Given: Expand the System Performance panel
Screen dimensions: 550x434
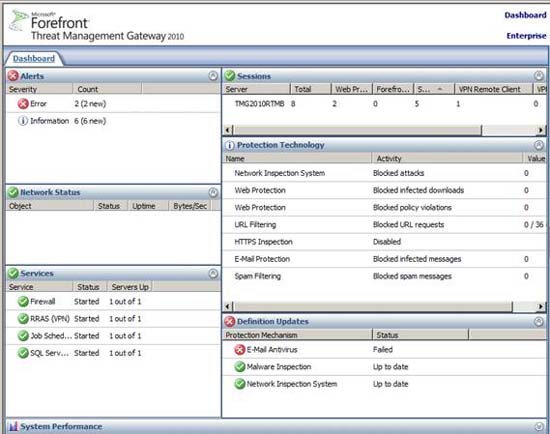Looking at the screenshot, I should [539, 427].
